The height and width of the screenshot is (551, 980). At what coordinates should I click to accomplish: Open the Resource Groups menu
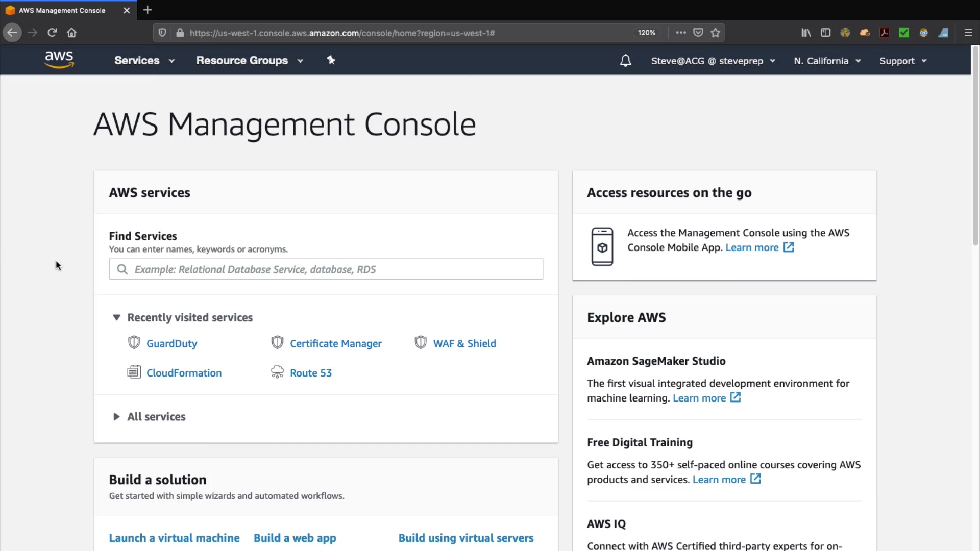[x=249, y=60]
